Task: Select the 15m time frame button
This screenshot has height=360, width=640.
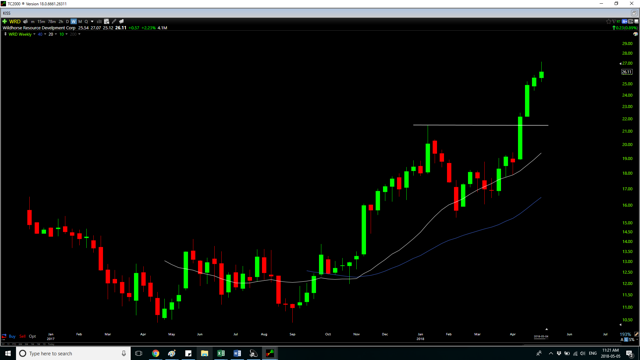Action: pos(41,22)
